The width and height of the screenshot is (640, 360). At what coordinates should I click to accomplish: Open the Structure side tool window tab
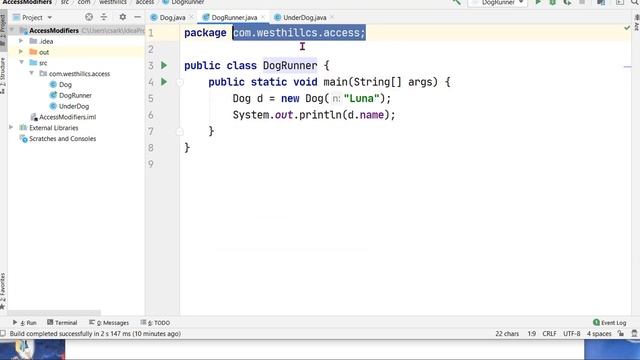pos(3,76)
